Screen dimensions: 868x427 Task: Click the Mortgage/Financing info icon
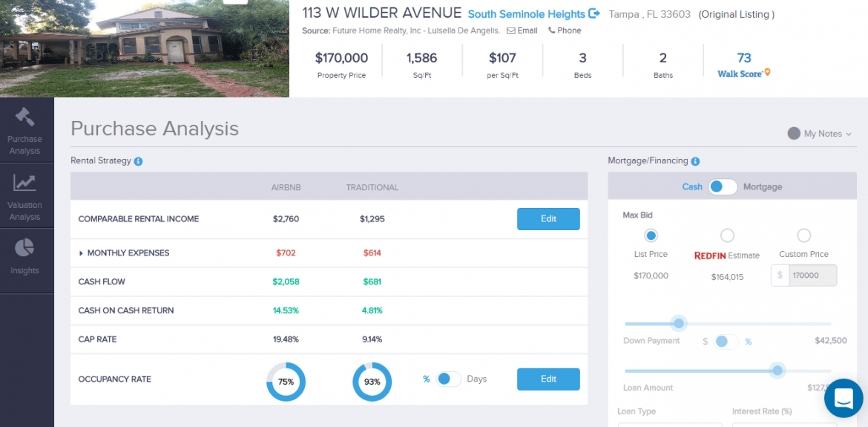coord(695,161)
